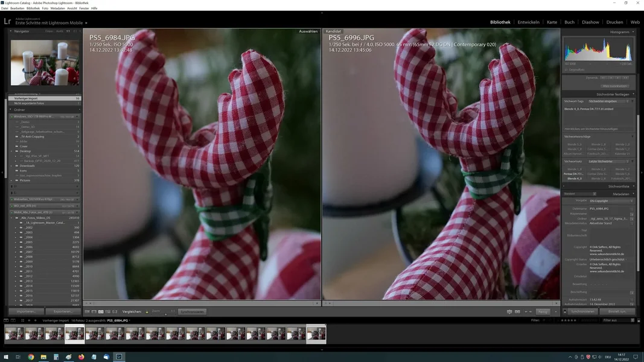Open the metadata Vorgabe DS-Copyright dropdown
The image size is (644, 362).
(611, 201)
